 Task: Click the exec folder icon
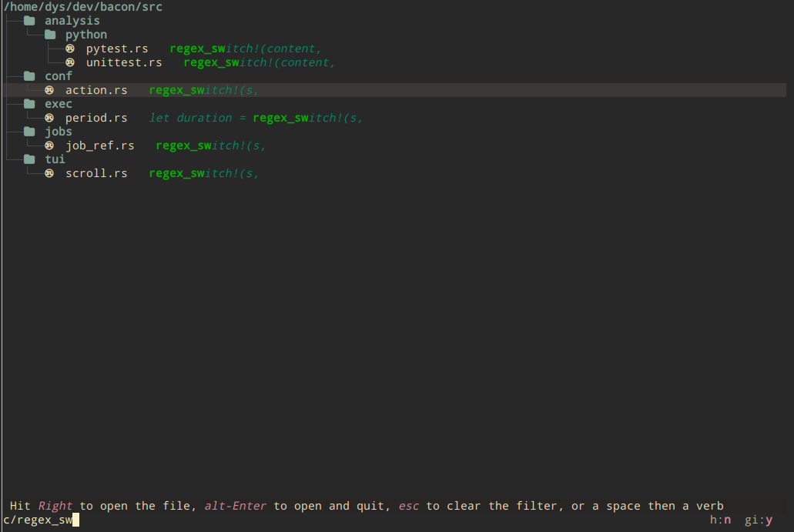29,104
